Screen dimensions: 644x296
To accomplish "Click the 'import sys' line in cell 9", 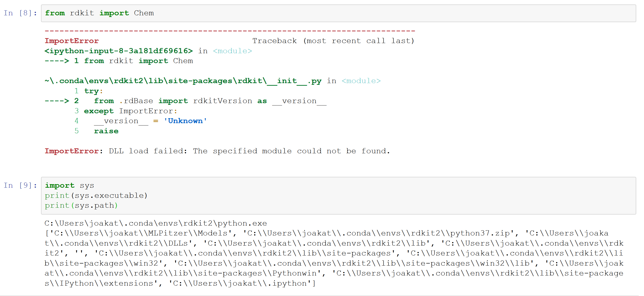I will [x=70, y=185].
